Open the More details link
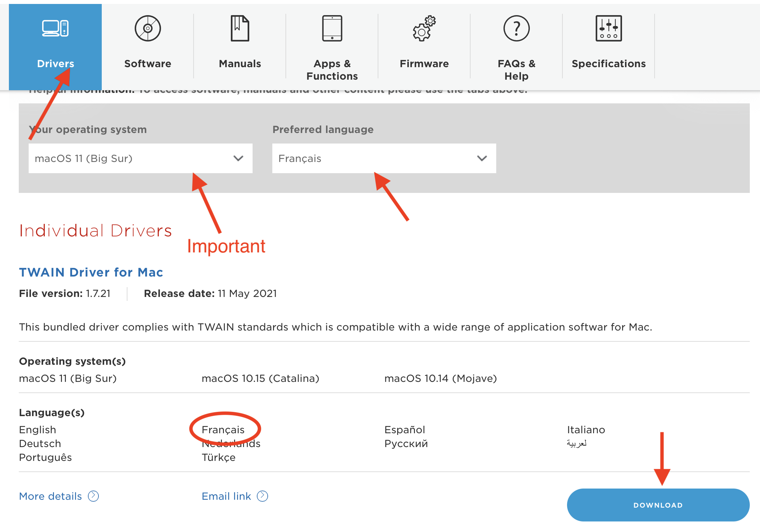The image size is (760, 532). pyautogui.click(x=50, y=496)
